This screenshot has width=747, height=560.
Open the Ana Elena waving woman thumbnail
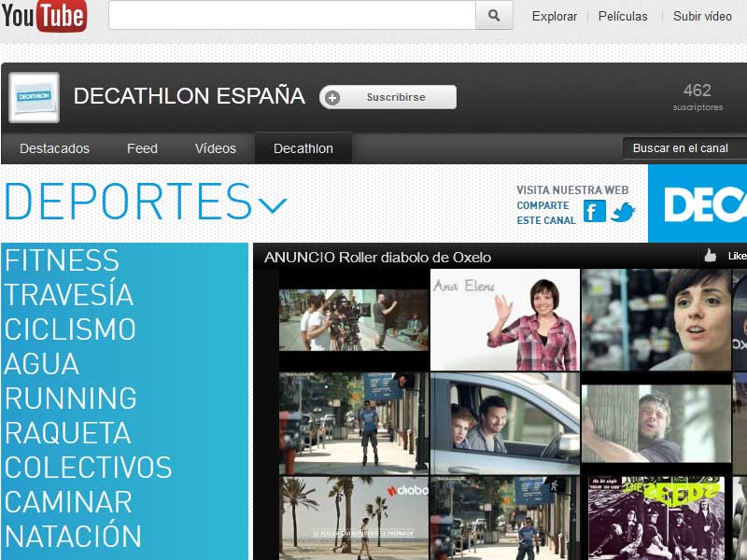505,319
